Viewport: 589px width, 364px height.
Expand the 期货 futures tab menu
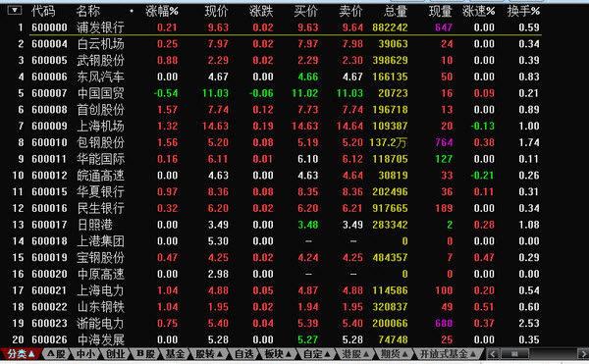click(394, 353)
